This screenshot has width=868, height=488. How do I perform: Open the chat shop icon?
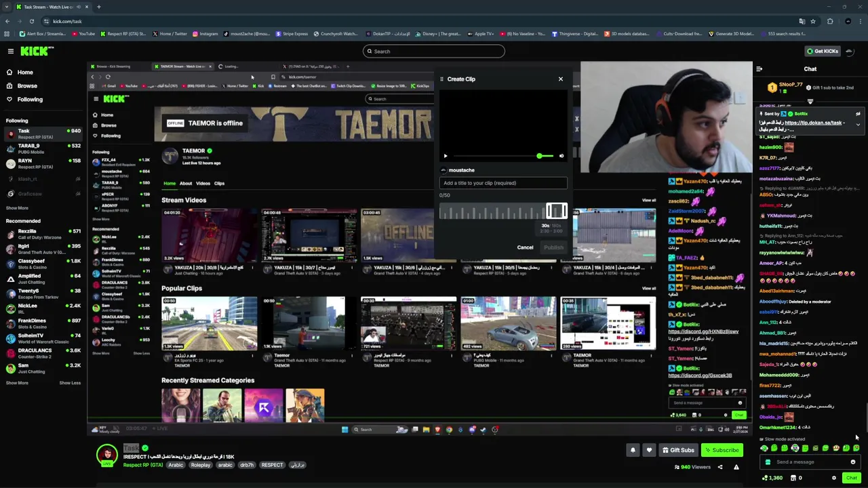coord(795,478)
